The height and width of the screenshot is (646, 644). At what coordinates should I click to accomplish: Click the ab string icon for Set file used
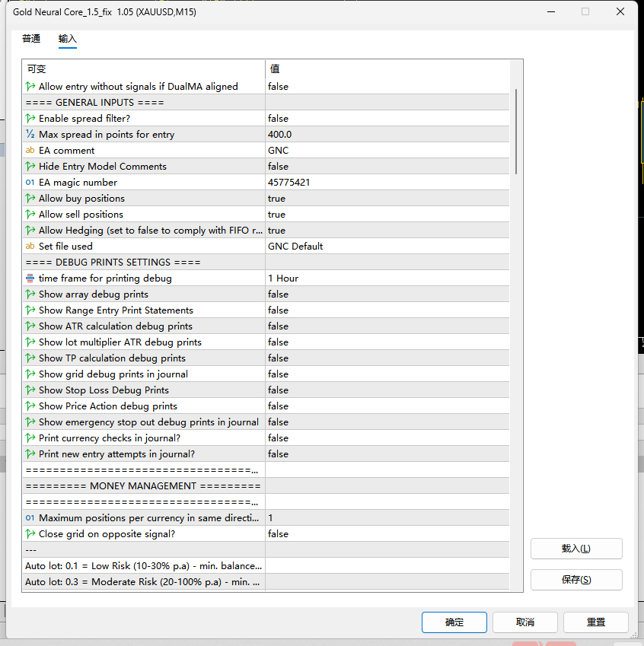coord(30,247)
